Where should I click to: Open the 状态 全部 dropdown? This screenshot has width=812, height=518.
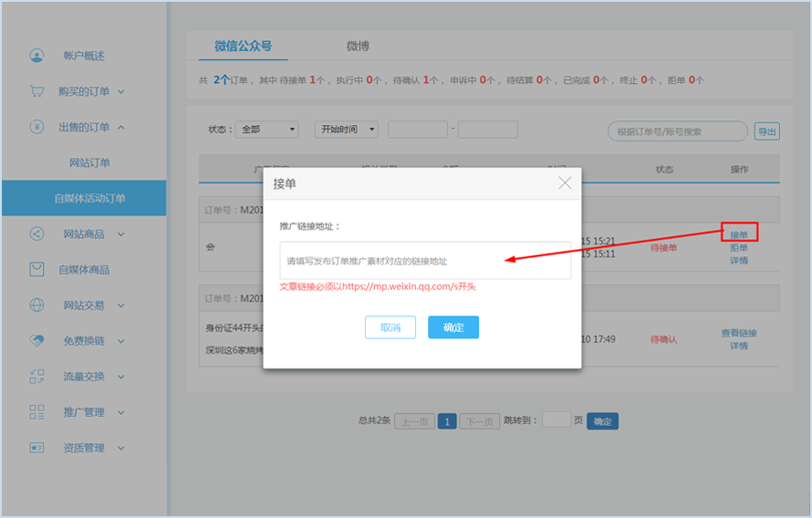[267, 129]
